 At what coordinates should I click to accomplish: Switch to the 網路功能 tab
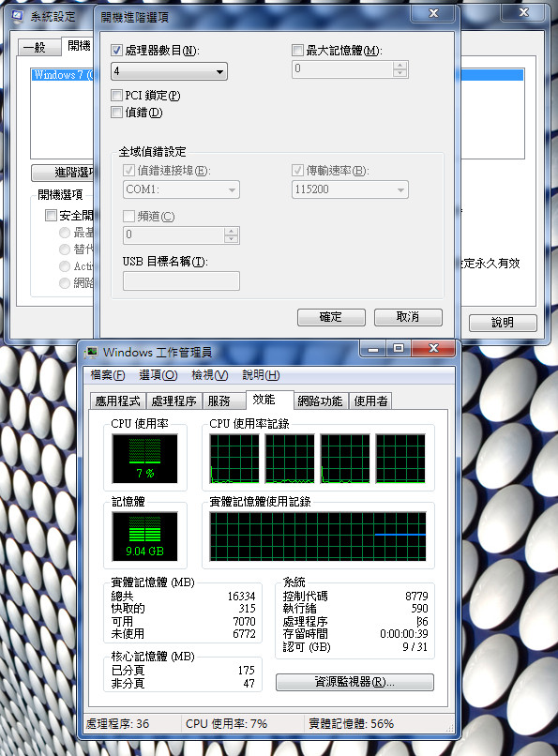click(320, 401)
